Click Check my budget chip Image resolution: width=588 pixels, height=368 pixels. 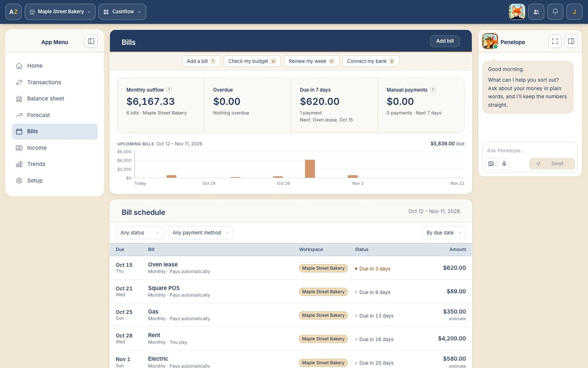(252, 61)
